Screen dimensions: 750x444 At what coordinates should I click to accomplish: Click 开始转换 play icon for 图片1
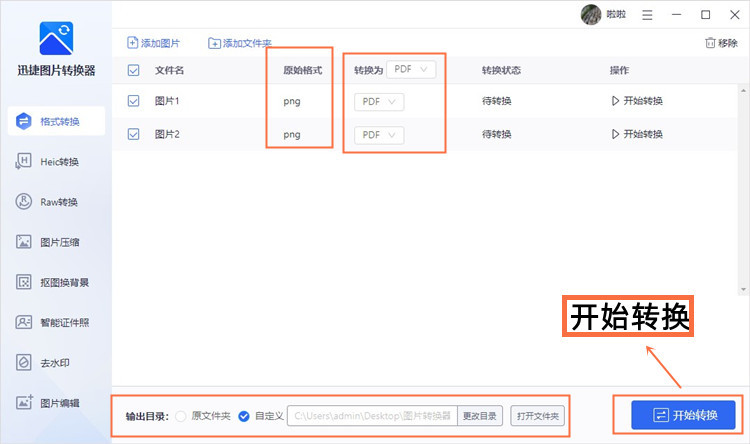tap(615, 101)
